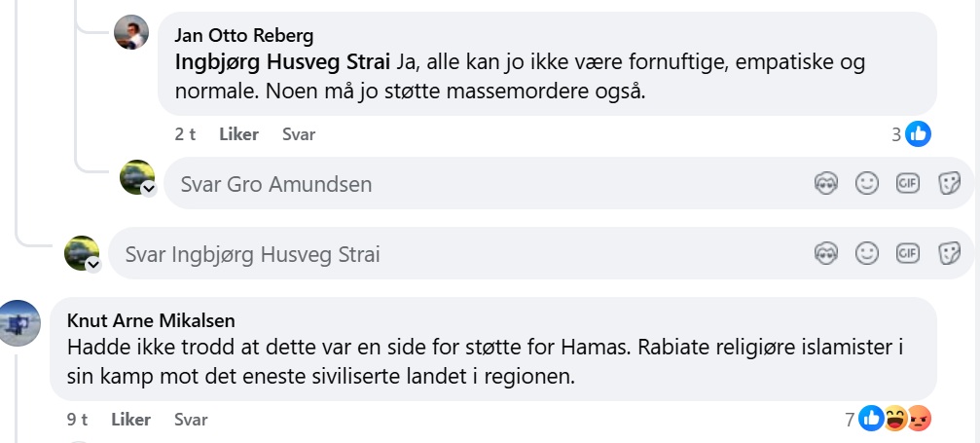This screenshot has width=980, height=443.
Task: Open sticker picker in Gro Amundsen reply
Action: tap(949, 183)
